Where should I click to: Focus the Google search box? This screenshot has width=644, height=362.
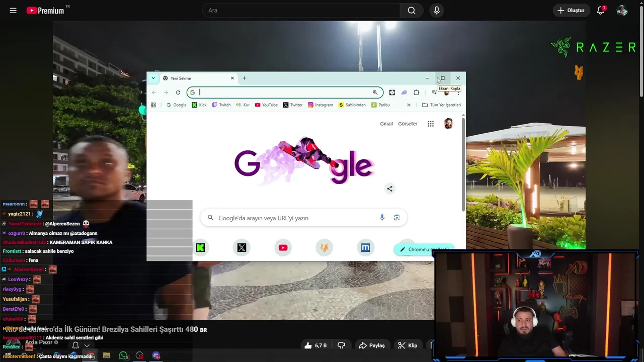(x=303, y=218)
